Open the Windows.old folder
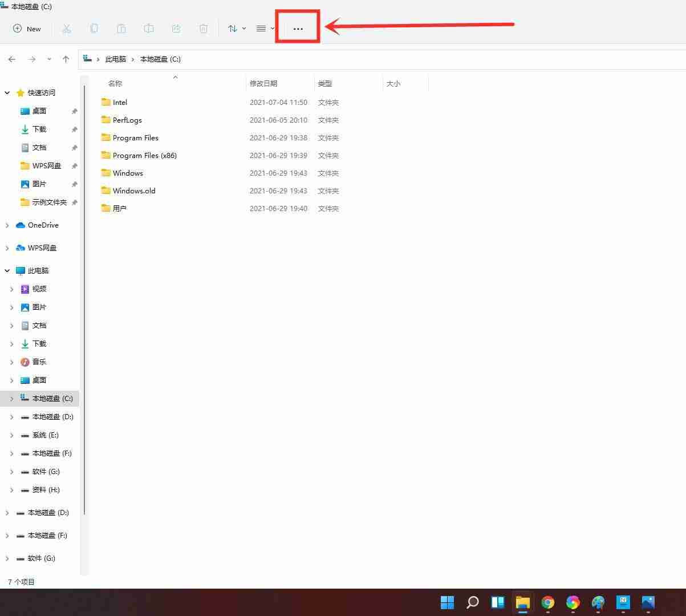The width and height of the screenshot is (686, 616). (133, 191)
